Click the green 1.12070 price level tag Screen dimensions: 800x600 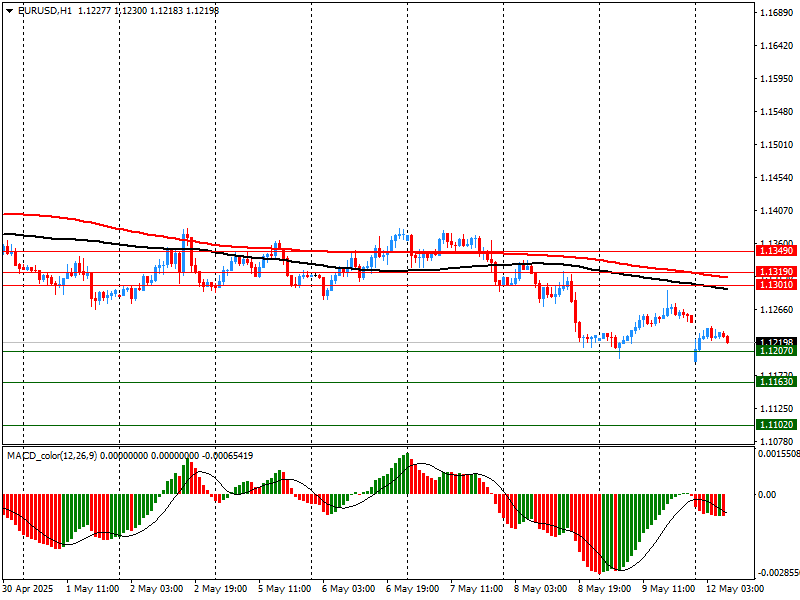click(x=776, y=352)
